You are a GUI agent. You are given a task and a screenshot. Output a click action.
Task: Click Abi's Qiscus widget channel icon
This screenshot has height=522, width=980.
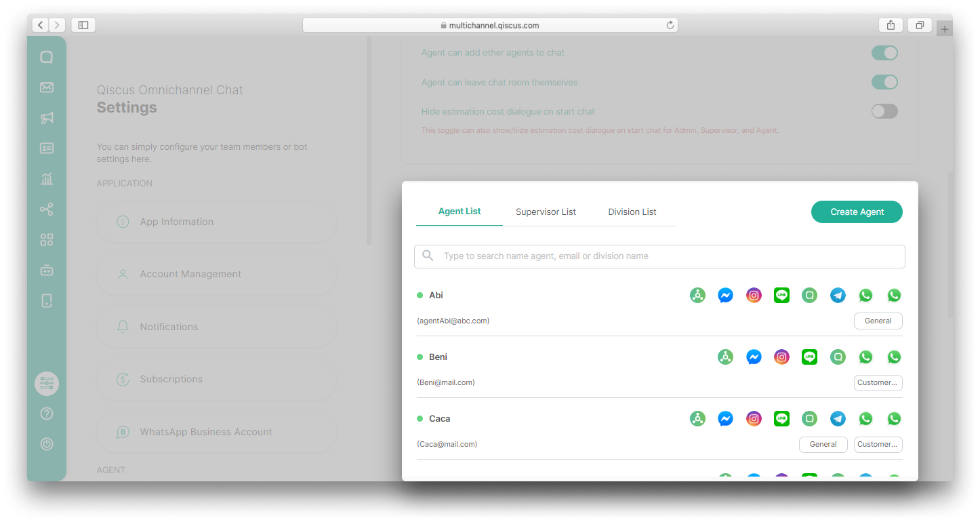[810, 296]
